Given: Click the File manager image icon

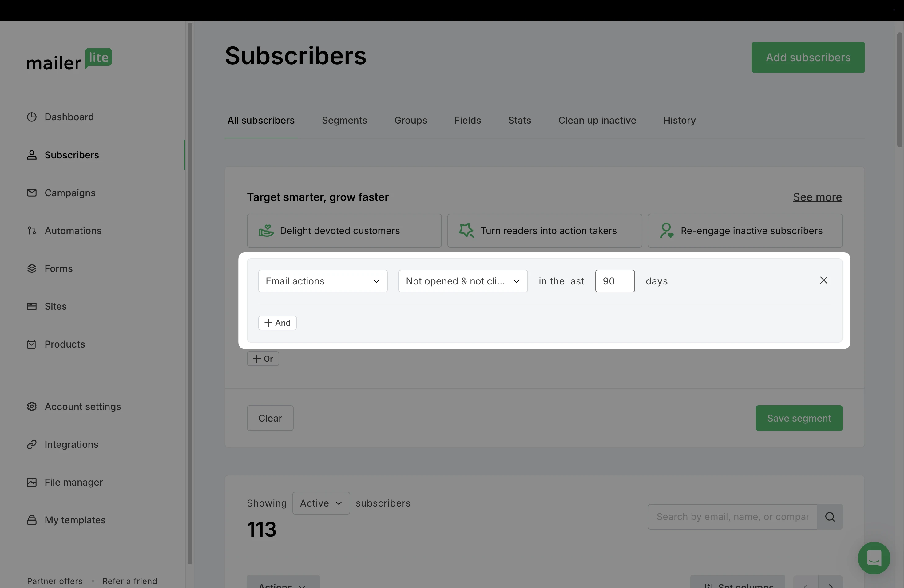Looking at the screenshot, I should coord(32,483).
